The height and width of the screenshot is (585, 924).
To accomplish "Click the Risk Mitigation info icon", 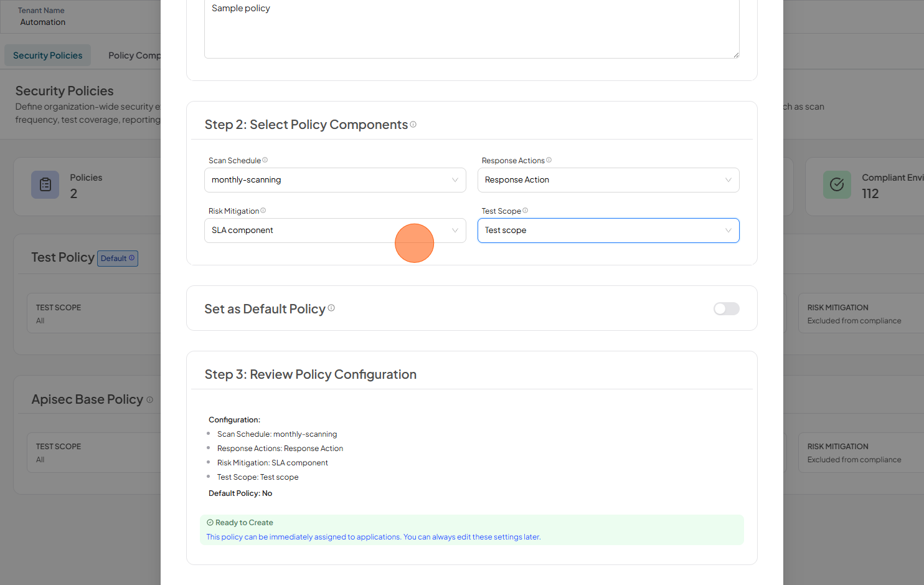I will [x=263, y=211].
